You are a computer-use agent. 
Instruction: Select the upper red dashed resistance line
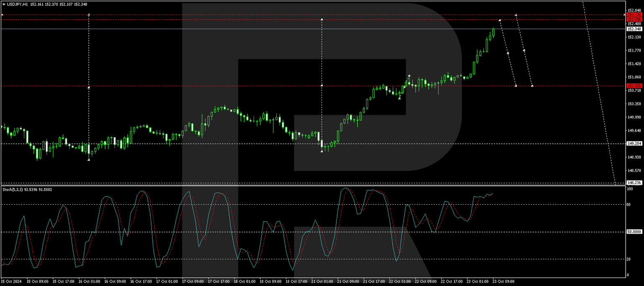pyautogui.click(x=293, y=14)
